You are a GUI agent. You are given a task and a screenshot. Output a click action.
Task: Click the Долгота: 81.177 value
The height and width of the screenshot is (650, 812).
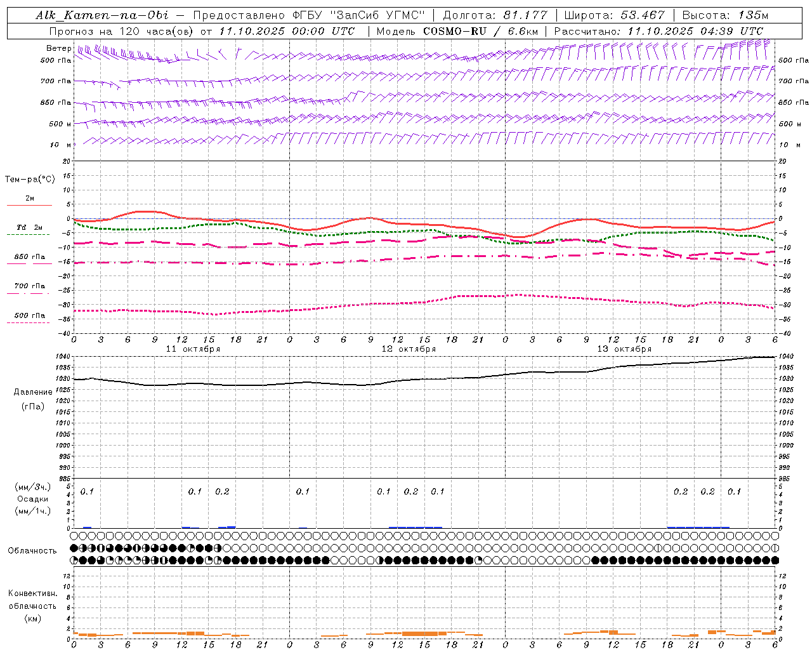pyautogui.click(x=495, y=15)
